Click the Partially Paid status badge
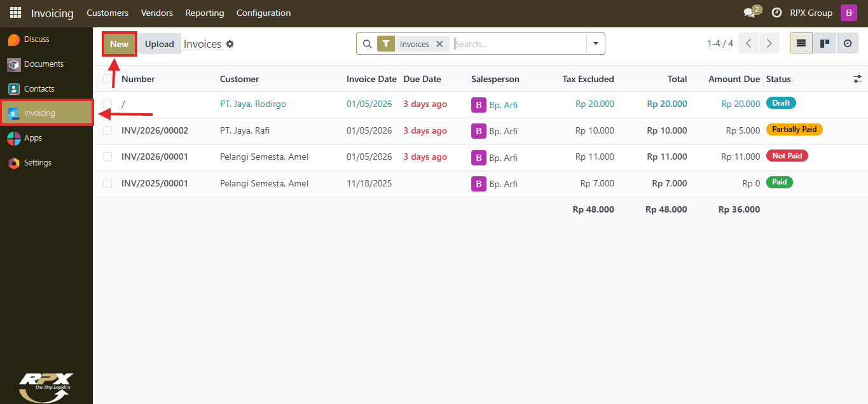This screenshot has height=404, width=868. coord(794,129)
